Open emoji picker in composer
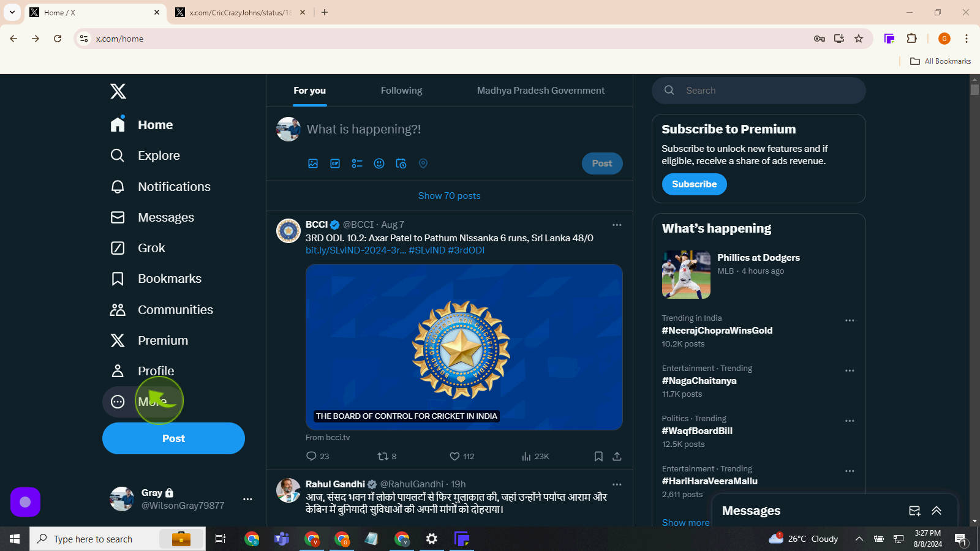Image resolution: width=980 pixels, height=551 pixels. tap(379, 163)
